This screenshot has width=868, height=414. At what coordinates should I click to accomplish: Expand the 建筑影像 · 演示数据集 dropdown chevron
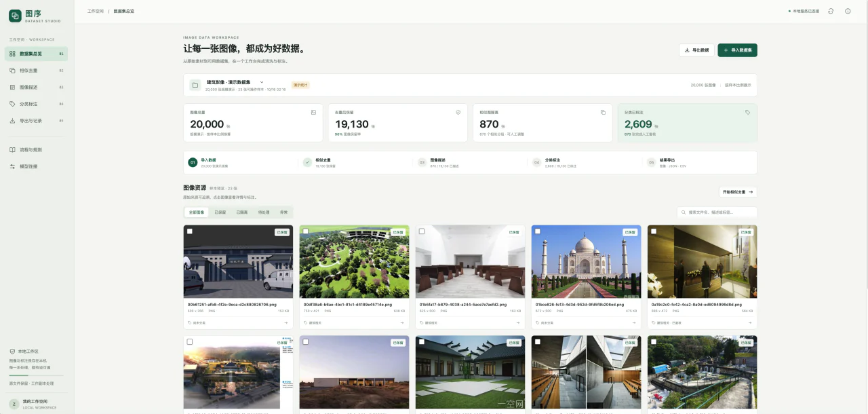pos(262,82)
